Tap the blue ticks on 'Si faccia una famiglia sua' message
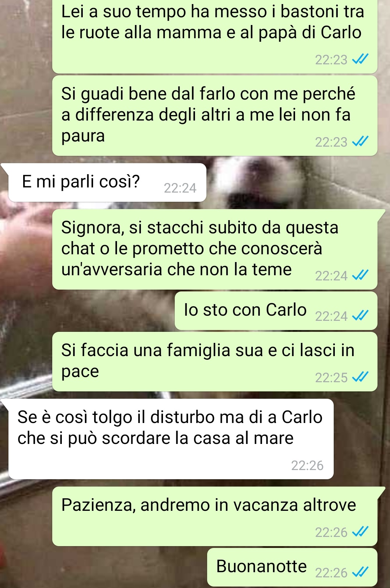 pyautogui.click(x=360, y=377)
